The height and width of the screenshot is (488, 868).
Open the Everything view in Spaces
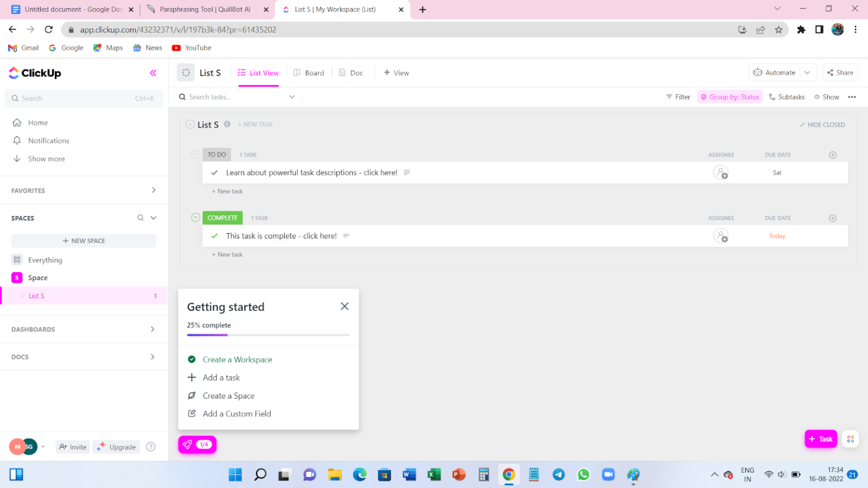[x=45, y=260]
